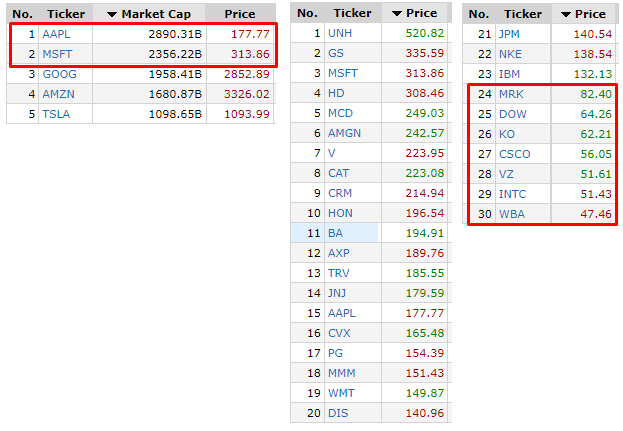This screenshot has height=431, width=623.
Task: Open the KO ticker link
Action: click(x=507, y=134)
